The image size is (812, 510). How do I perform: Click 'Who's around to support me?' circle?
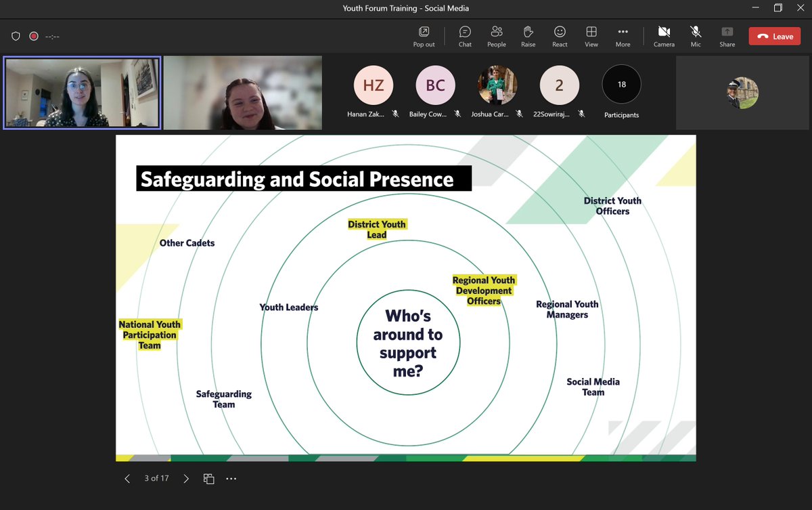408,343
